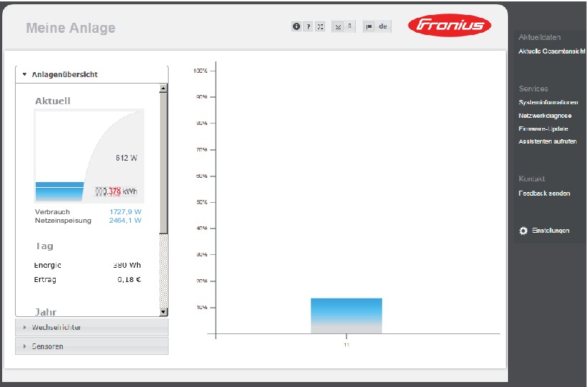Open help via question mark icon
The width and height of the screenshot is (588, 387).
[308, 26]
